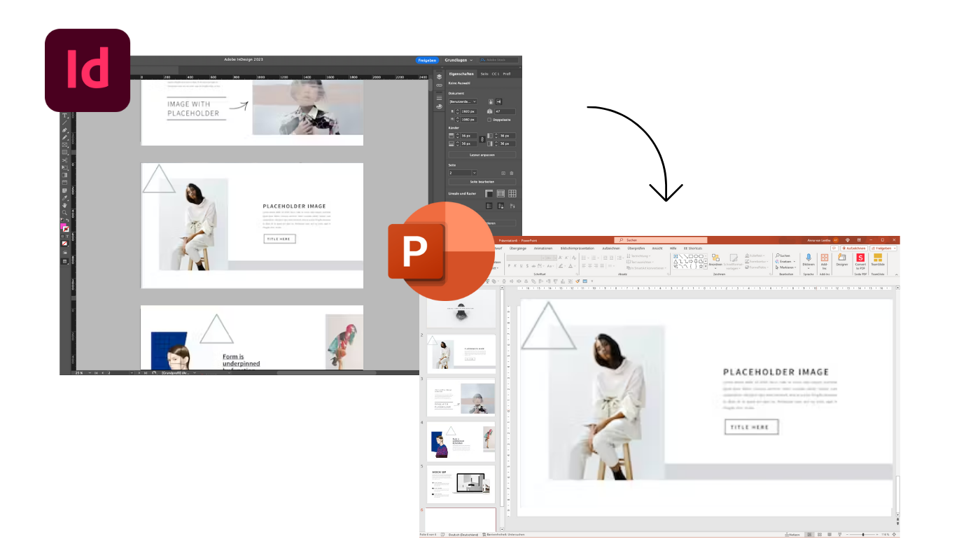Open the Benutzerdefiniert page preset dropdown
Screen dimensions: 980x560
point(463,101)
